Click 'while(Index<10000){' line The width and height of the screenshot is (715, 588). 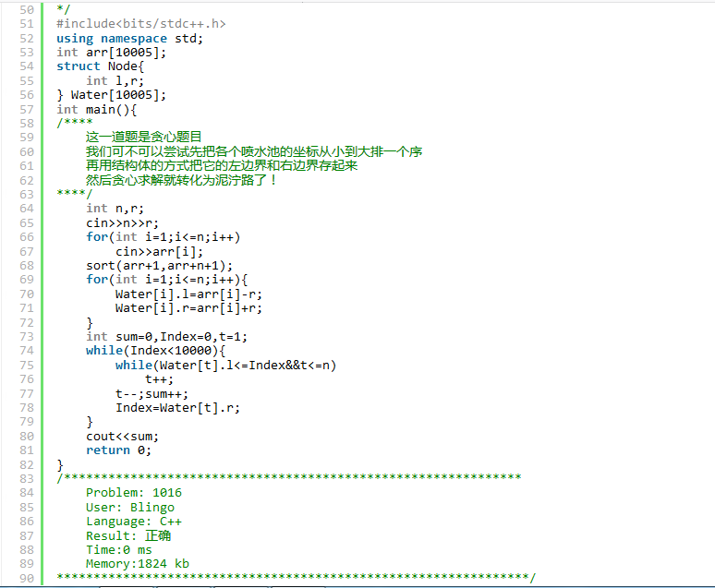(155, 351)
